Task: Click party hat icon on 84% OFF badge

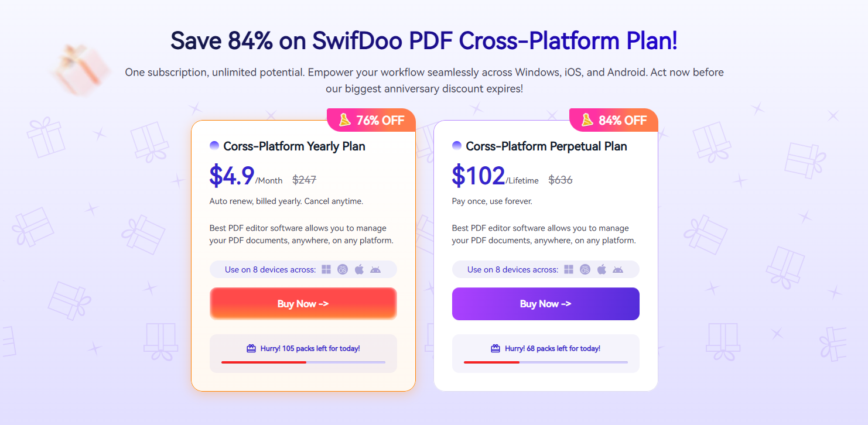Action: coord(587,120)
